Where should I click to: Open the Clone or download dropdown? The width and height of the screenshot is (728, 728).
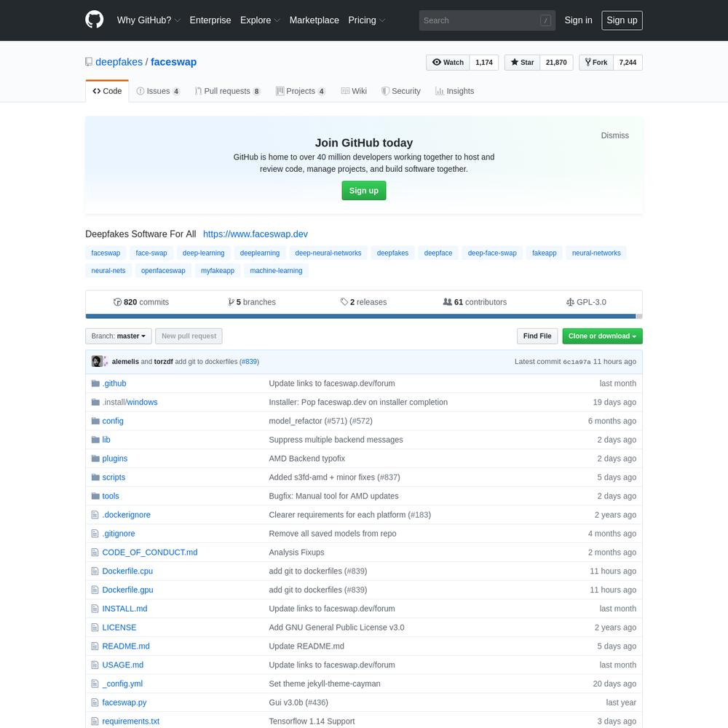click(x=602, y=336)
